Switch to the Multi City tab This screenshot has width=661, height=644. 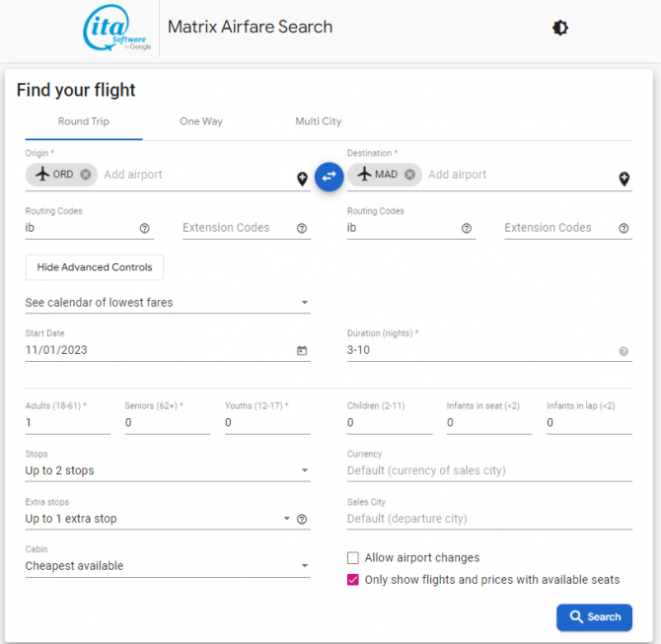(x=318, y=121)
